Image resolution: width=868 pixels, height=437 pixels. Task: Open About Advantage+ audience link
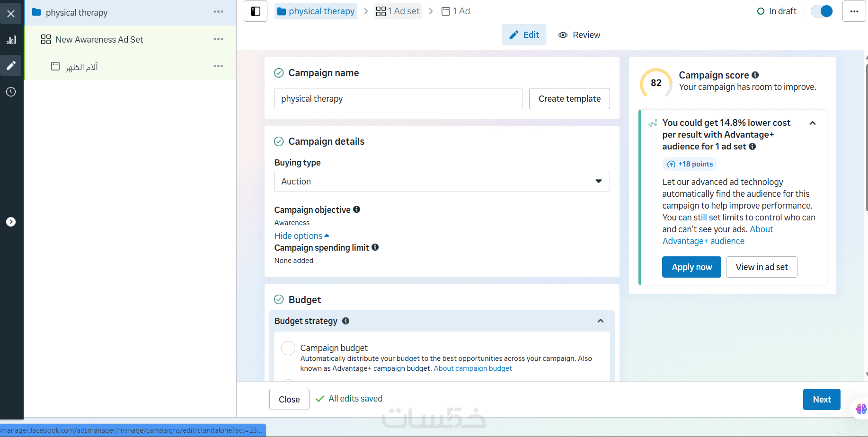(718, 236)
